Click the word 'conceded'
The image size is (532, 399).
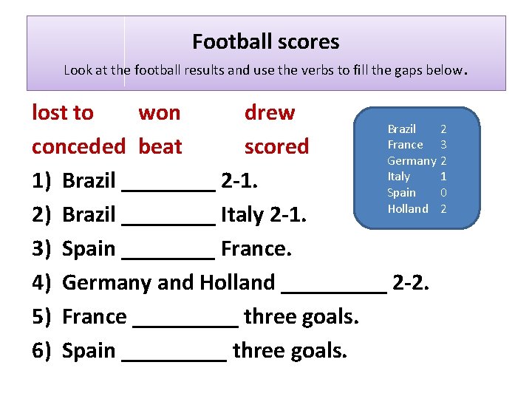click(78, 146)
